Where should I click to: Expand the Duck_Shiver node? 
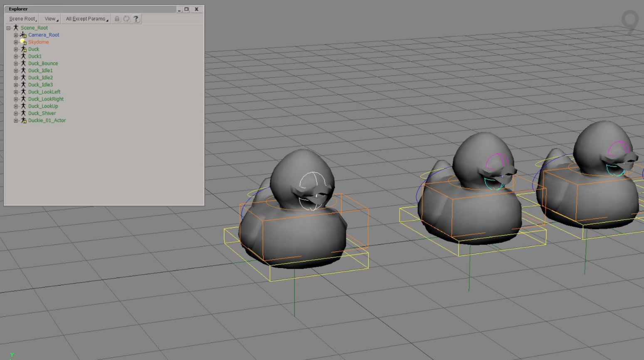pos(16,113)
